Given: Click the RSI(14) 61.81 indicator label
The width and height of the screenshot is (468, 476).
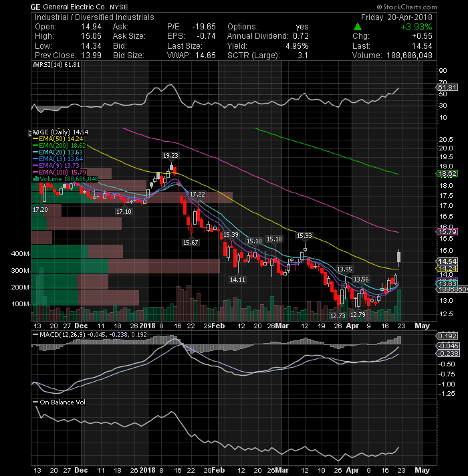Looking at the screenshot, I should (57, 65).
